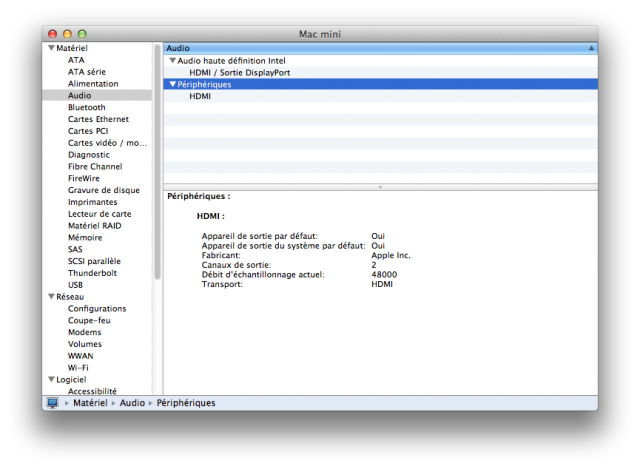Select Accessibilité under Logiciel
640x469 pixels.
92,391
